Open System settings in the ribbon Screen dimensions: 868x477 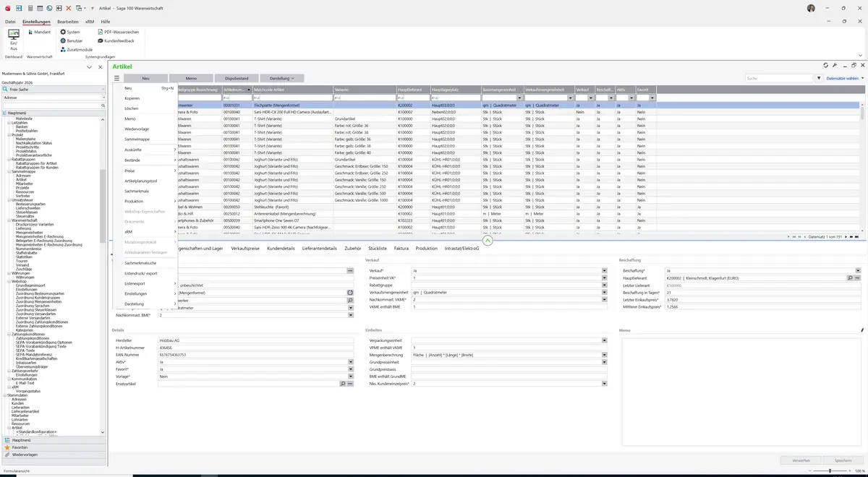[x=71, y=33]
